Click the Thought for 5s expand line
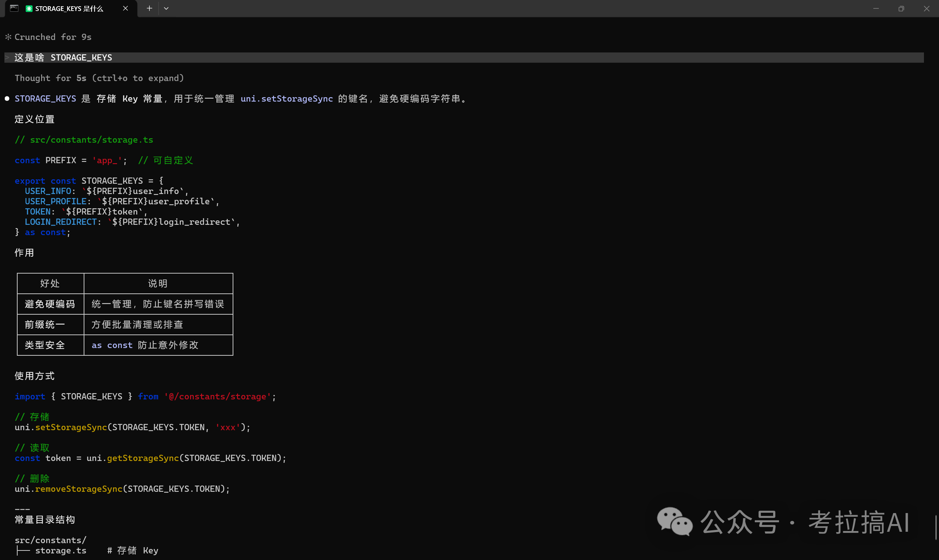 pyautogui.click(x=99, y=78)
